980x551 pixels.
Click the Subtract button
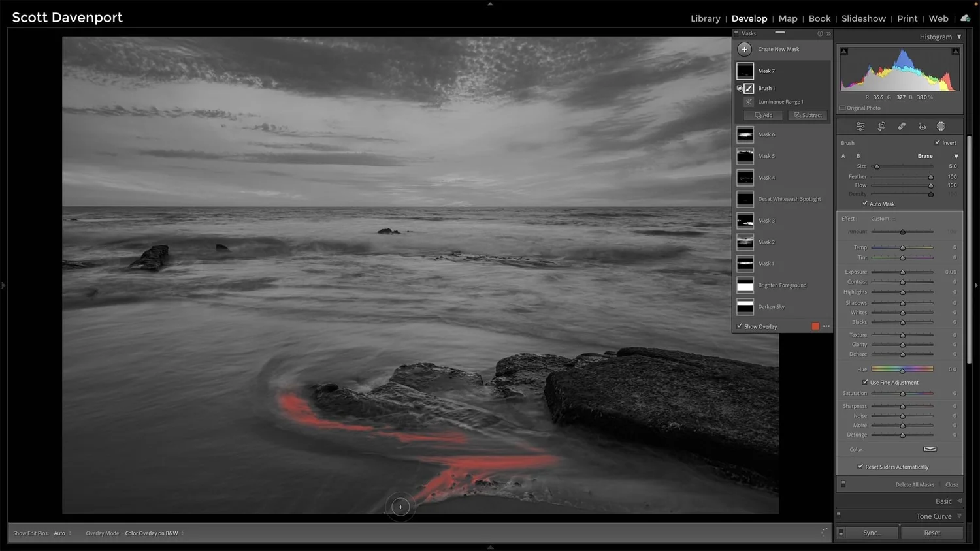[x=807, y=115]
